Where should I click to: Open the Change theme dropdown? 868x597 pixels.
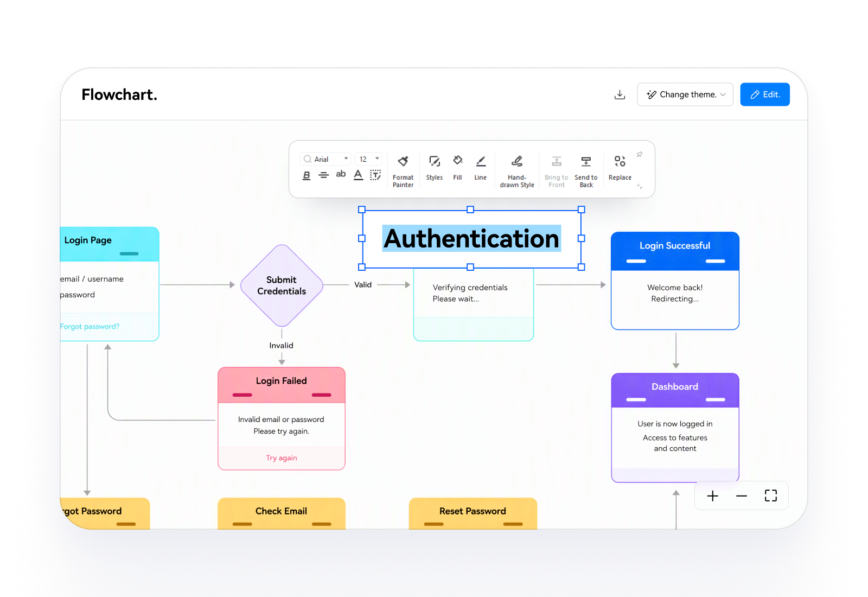coord(685,94)
